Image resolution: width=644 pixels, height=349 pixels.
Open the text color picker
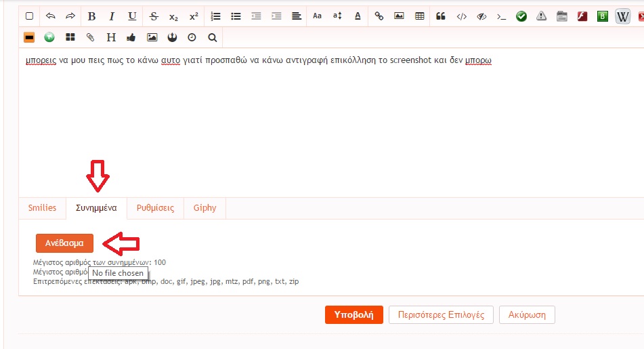coord(358,16)
